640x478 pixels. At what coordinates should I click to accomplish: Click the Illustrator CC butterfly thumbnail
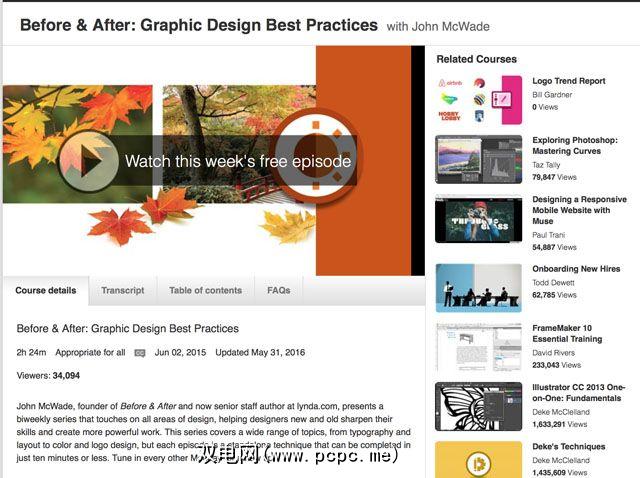[x=479, y=407]
